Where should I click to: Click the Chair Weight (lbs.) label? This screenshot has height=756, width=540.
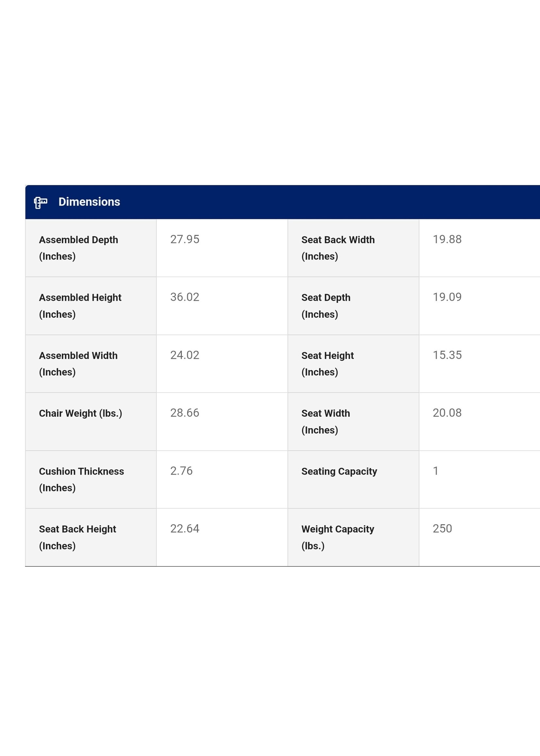coord(80,413)
